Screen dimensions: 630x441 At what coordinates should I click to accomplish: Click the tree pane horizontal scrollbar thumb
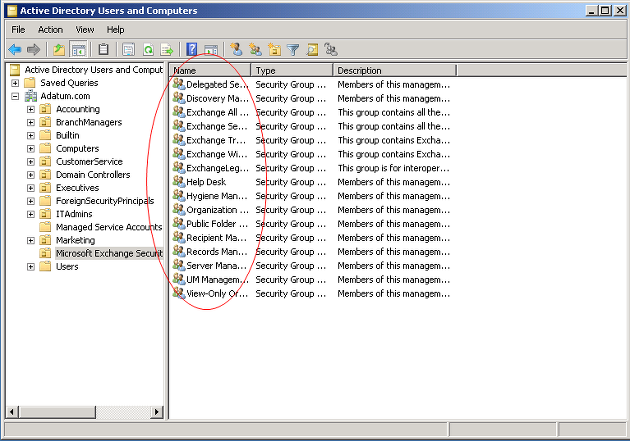57,412
